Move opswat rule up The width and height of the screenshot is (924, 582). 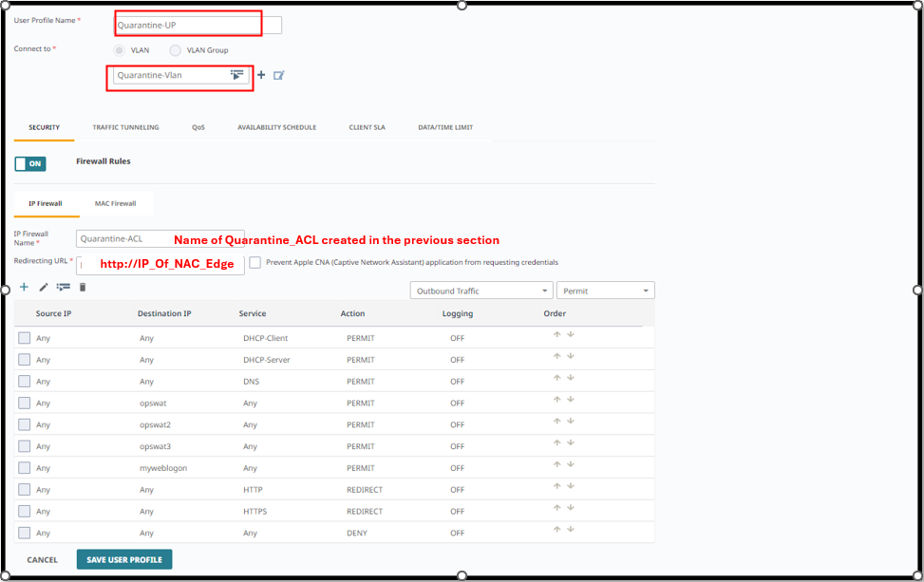(x=556, y=400)
